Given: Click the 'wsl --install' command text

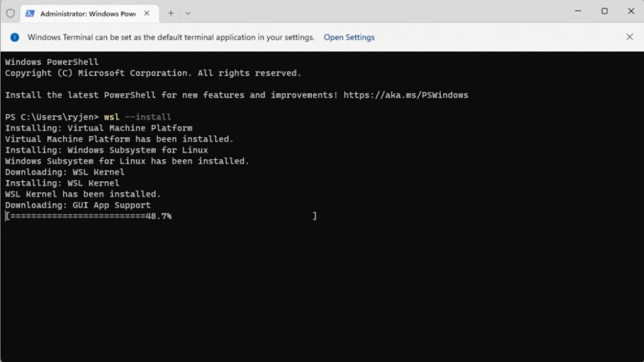Looking at the screenshot, I should 138,117.
